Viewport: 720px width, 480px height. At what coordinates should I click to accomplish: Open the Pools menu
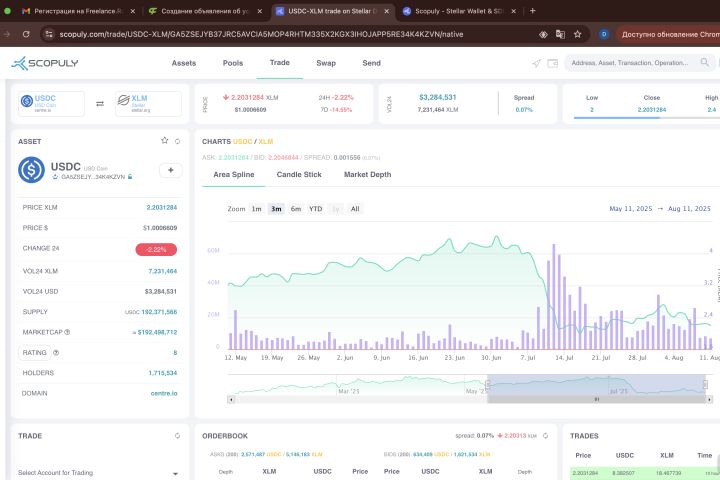click(233, 63)
